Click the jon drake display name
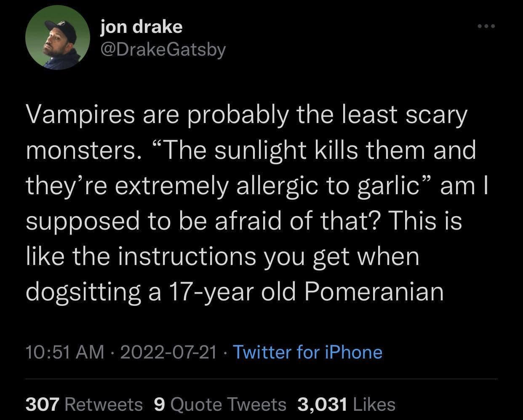The width and height of the screenshot is (523, 420). tap(141, 27)
